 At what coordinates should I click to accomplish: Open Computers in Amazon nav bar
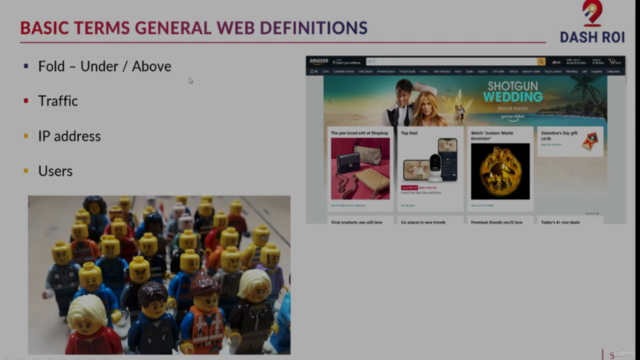tap(613, 71)
